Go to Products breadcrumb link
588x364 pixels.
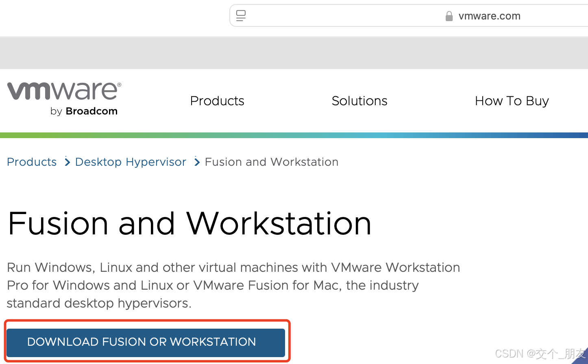pyautogui.click(x=32, y=162)
